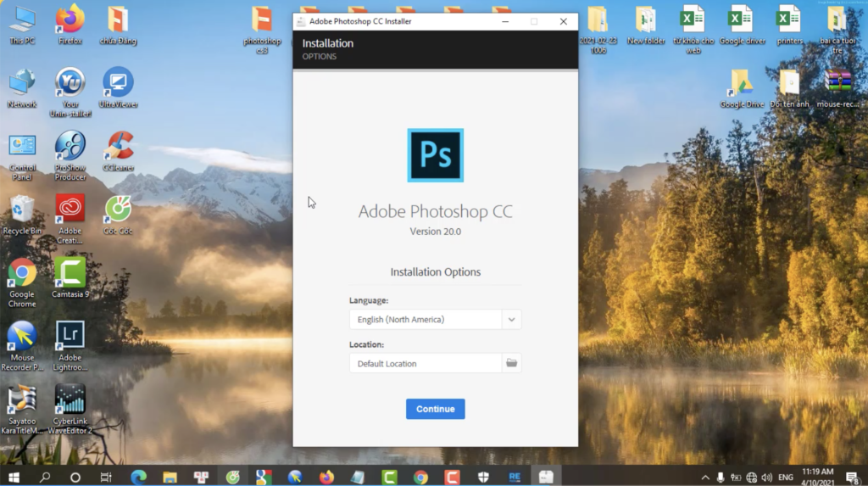Minimize the Adobe Photoshop CC Installer window
This screenshot has width=868, height=486.
click(505, 21)
